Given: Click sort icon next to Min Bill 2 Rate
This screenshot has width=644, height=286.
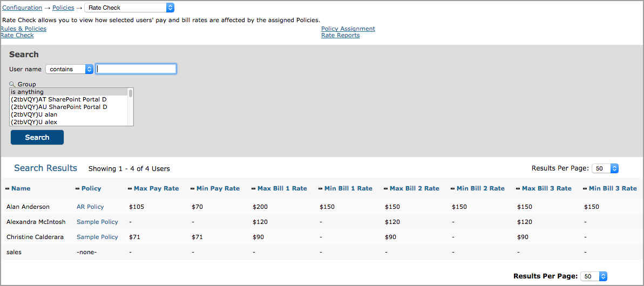Looking at the screenshot, I should point(452,189).
